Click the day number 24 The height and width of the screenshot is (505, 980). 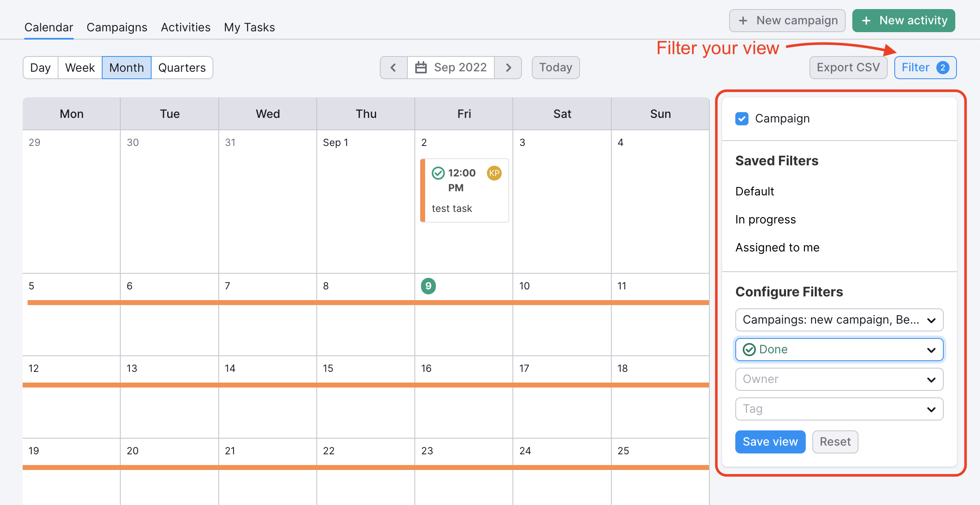525,451
